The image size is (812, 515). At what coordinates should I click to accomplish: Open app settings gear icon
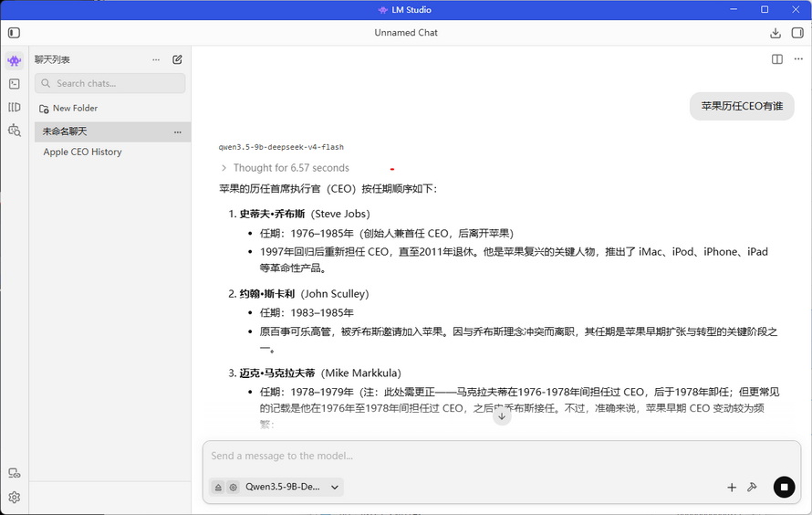[x=15, y=498]
